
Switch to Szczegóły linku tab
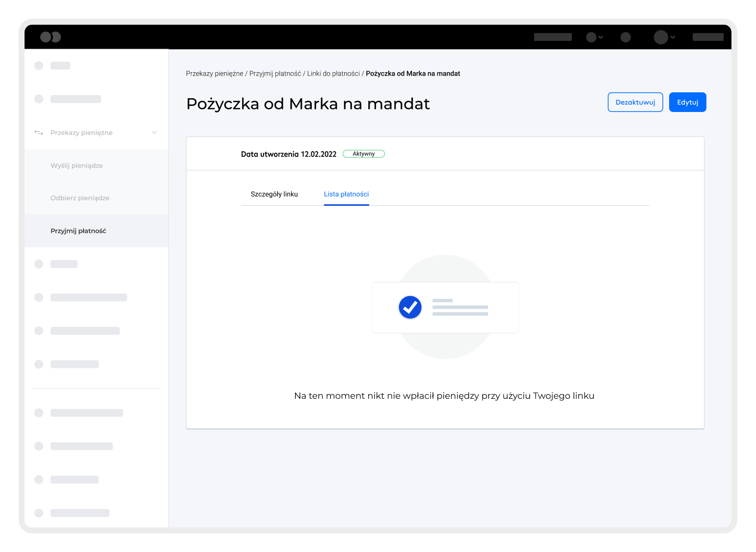click(274, 194)
